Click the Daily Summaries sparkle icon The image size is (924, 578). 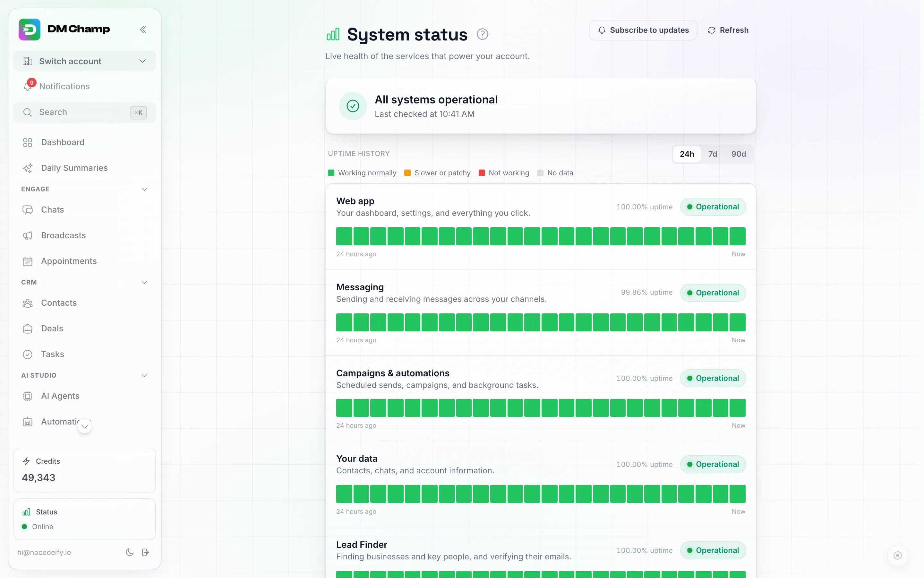coord(28,168)
